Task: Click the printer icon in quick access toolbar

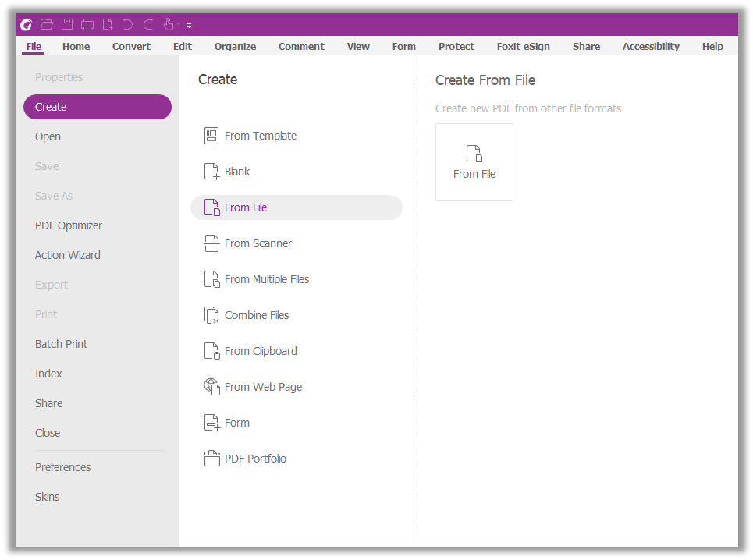Action: pyautogui.click(x=87, y=24)
